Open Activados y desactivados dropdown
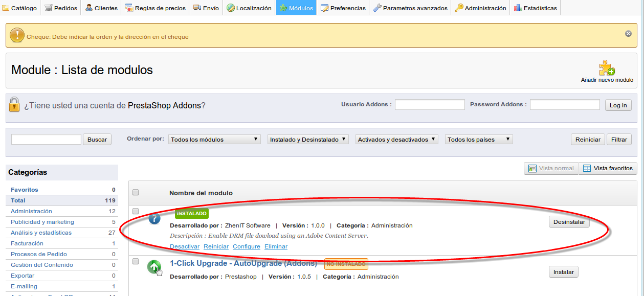This screenshot has height=296, width=644. point(397,139)
